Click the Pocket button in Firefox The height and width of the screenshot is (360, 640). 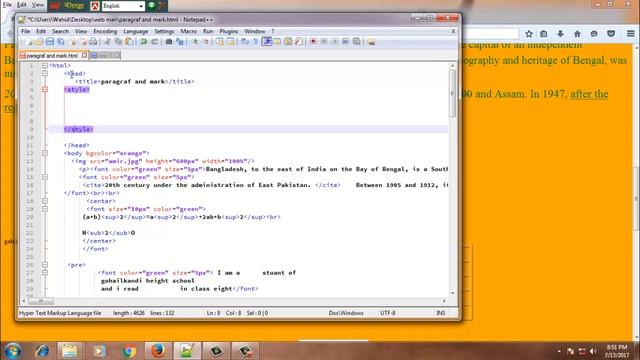pyautogui.click(x=611, y=34)
